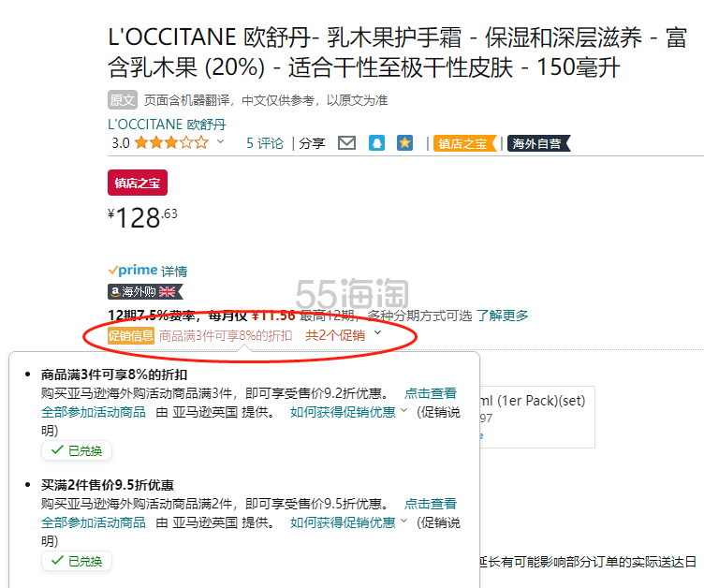Click the 海外自营 dark badge
The image size is (704, 588).
pyautogui.click(x=539, y=144)
